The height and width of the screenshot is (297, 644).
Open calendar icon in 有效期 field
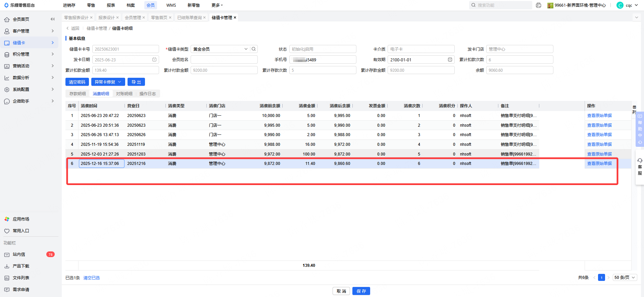450,60
